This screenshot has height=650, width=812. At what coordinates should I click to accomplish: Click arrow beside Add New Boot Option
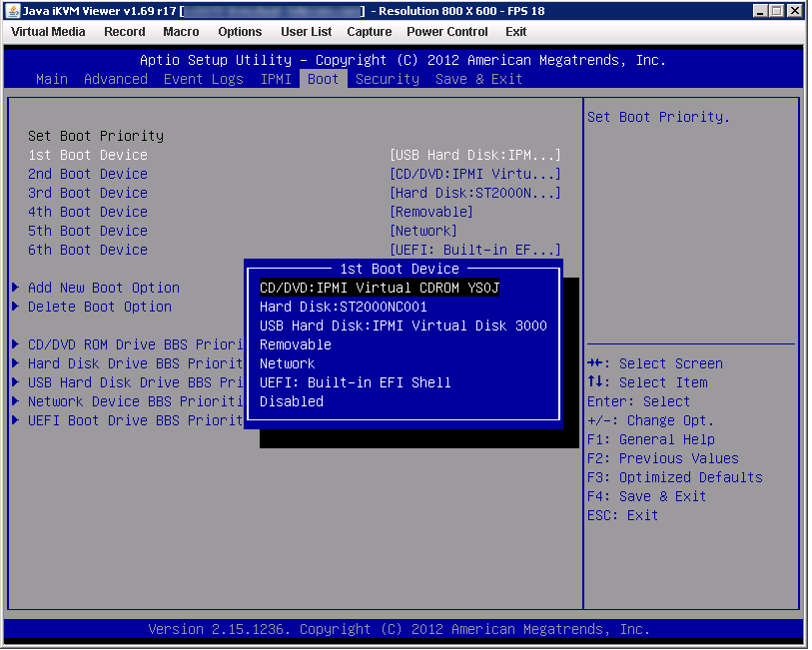click(16, 288)
